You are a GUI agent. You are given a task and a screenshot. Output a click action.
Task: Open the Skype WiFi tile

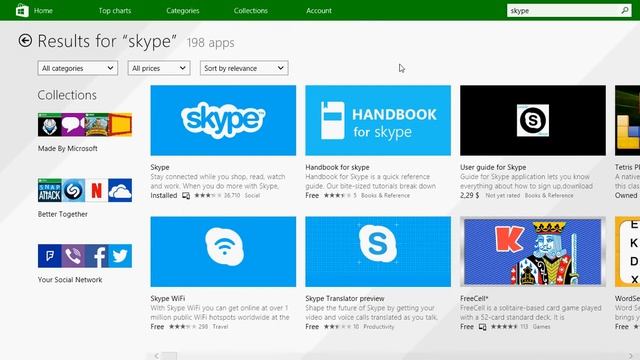point(223,251)
